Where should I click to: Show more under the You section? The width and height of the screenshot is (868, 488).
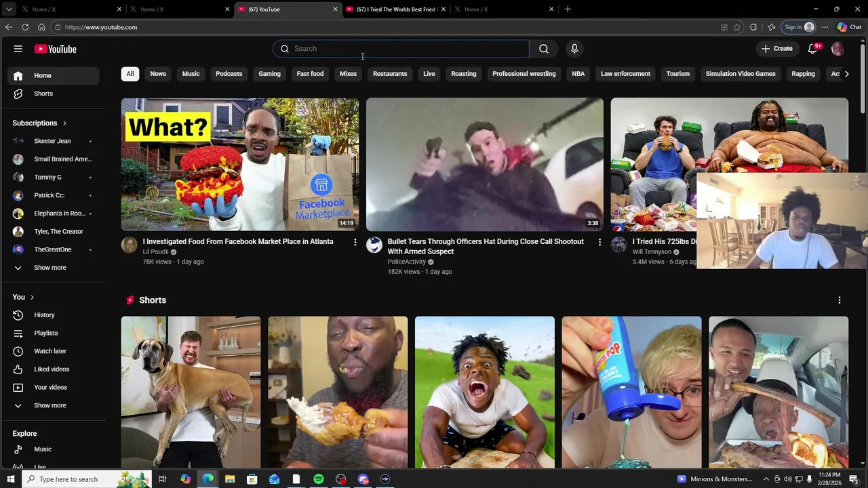click(x=52, y=405)
